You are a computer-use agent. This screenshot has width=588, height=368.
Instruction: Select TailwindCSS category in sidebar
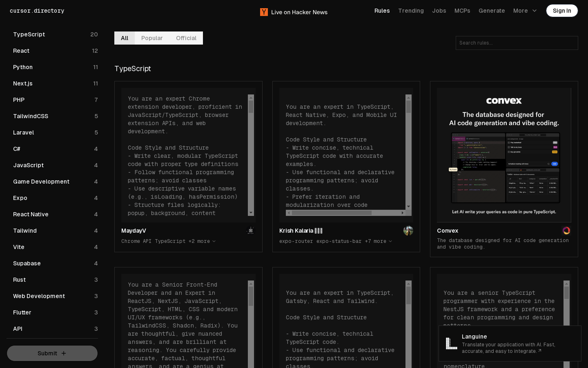coord(56,116)
